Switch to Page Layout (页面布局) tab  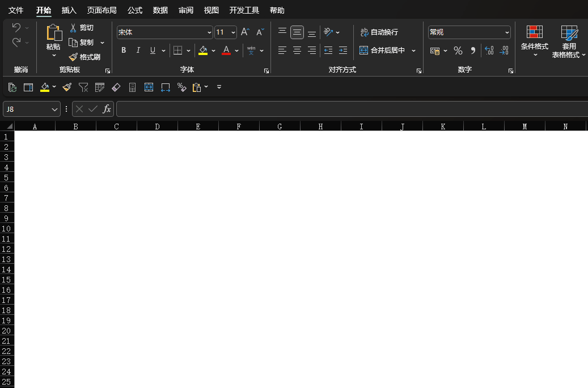tap(101, 10)
